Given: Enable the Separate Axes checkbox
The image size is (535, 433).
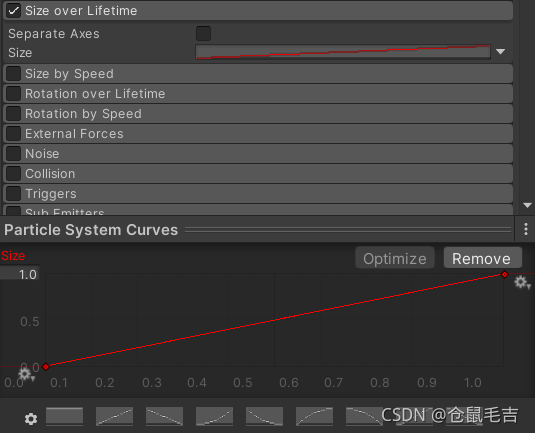Looking at the screenshot, I should tap(203, 33).
